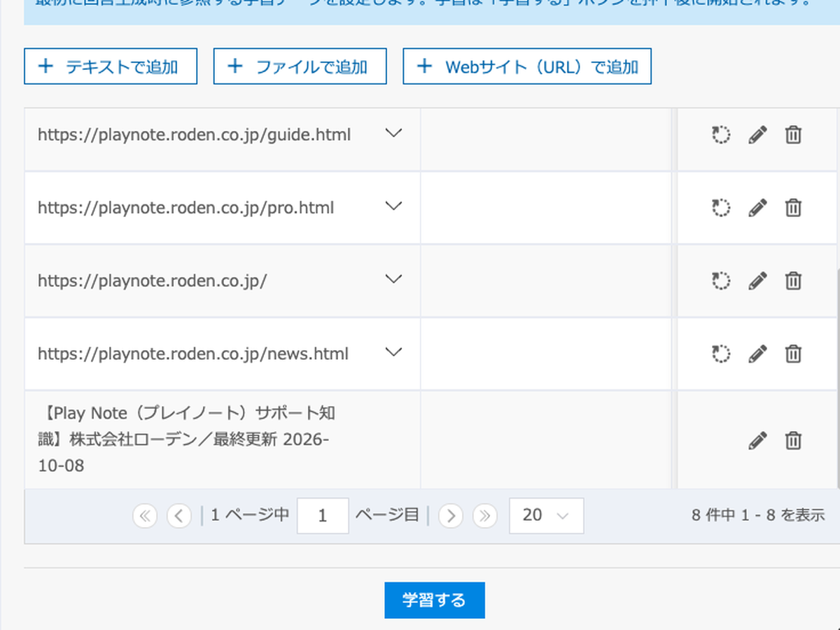Screen dimensions: 840x630
Task: Edit the Play Note サポート知識 text entry
Action: (x=757, y=440)
